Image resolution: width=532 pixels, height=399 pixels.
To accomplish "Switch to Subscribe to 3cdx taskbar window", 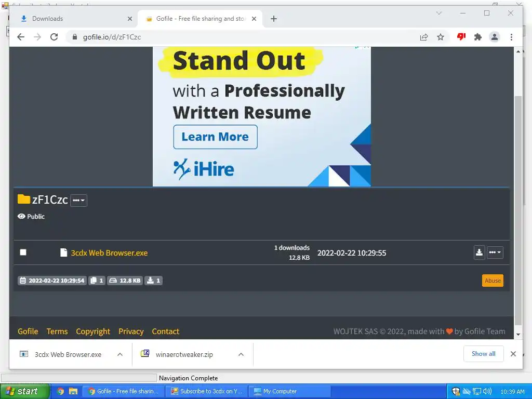I will point(207,391).
